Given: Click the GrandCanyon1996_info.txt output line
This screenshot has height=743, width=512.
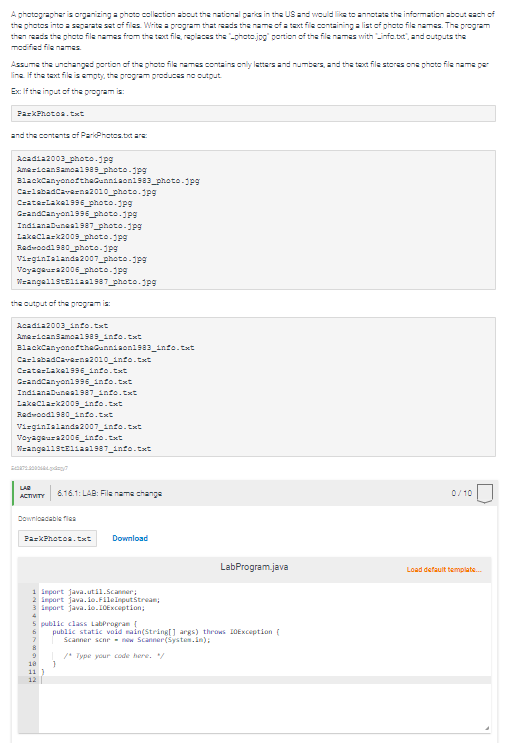Looking at the screenshot, I should click(x=74, y=382).
